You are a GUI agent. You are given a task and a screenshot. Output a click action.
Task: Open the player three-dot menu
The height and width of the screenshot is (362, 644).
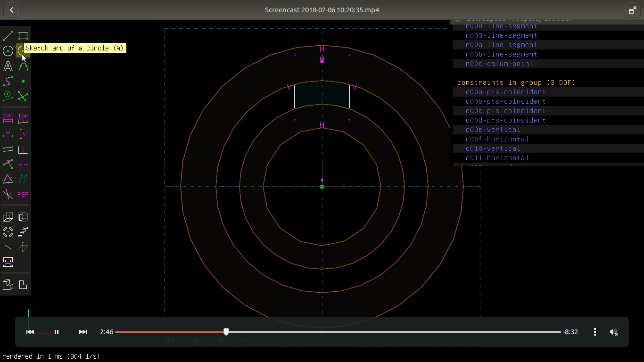coord(595,332)
